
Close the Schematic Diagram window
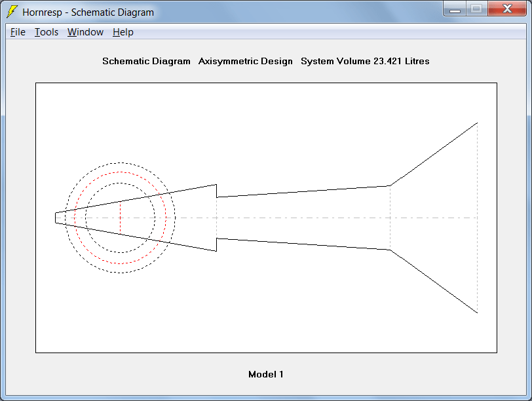click(507, 9)
